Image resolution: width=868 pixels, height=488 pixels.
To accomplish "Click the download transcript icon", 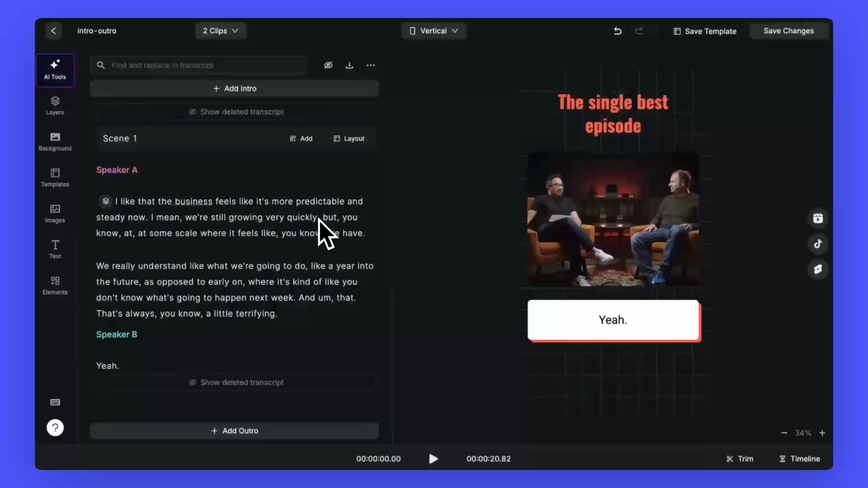I will click(x=349, y=65).
